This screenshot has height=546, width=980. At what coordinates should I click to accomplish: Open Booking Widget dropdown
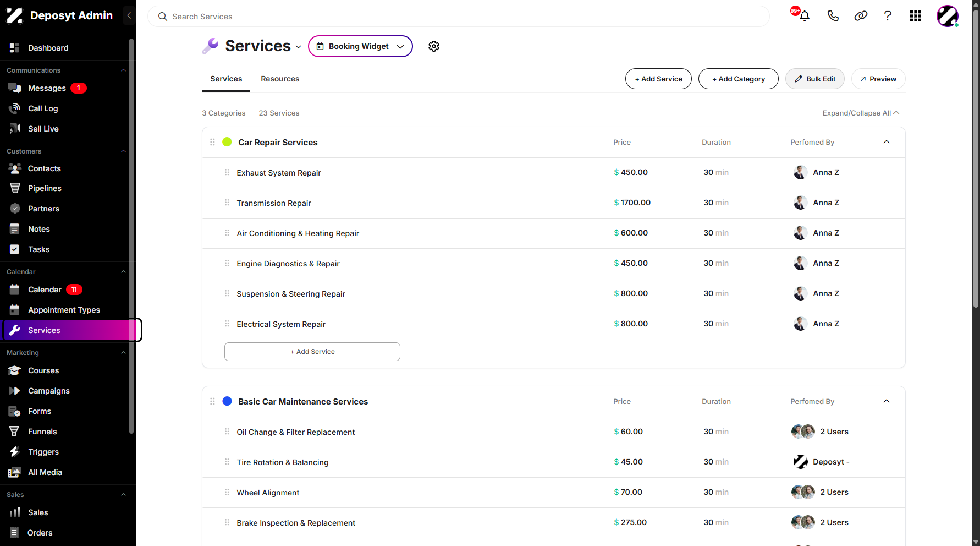[x=360, y=46]
